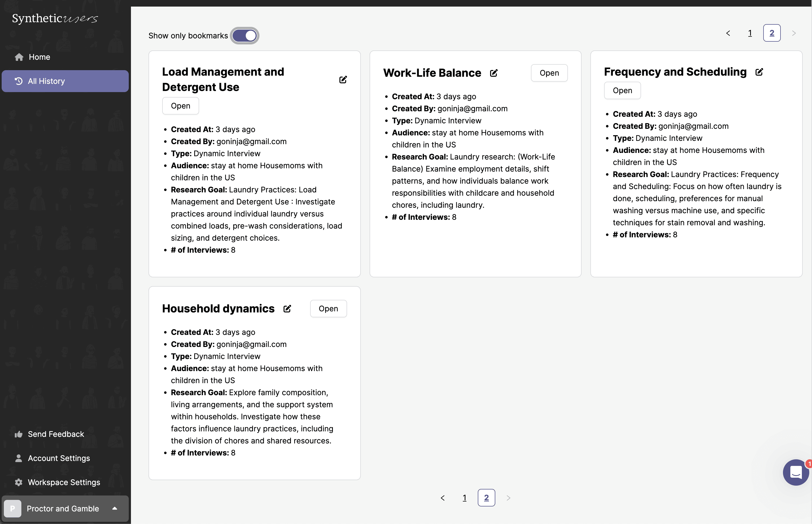This screenshot has height=524, width=812.
Task: Click the bottom previous-page chevron
Action: pyautogui.click(x=442, y=498)
